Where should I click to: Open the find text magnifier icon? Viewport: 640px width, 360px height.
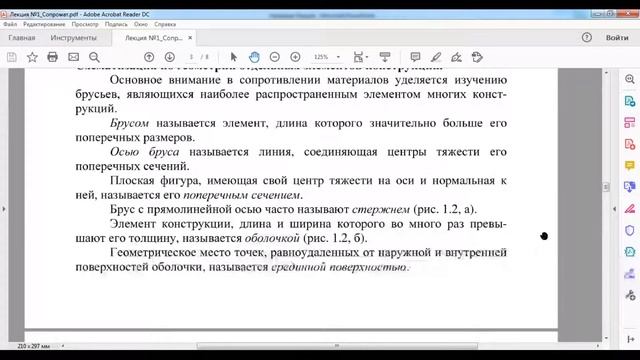click(x=94, y=57)
